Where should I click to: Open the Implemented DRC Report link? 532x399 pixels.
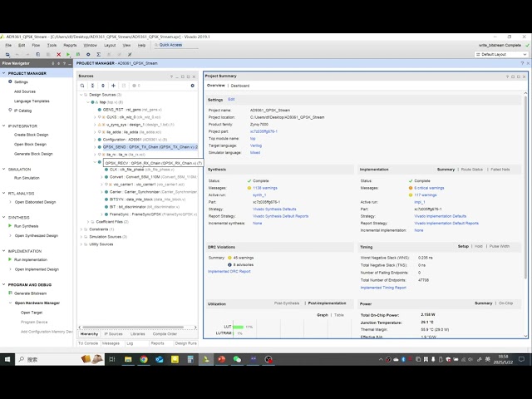229,272
